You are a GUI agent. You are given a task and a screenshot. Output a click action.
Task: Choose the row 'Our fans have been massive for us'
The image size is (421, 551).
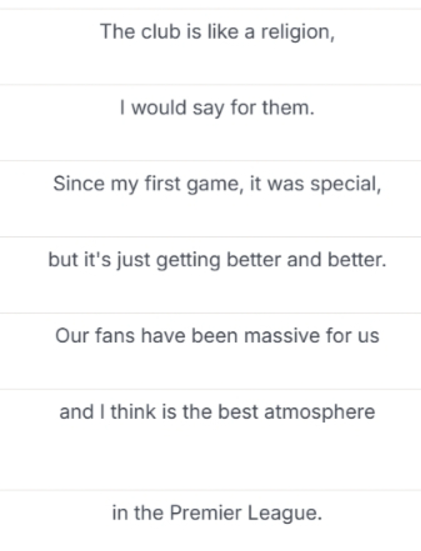[210, 351]
